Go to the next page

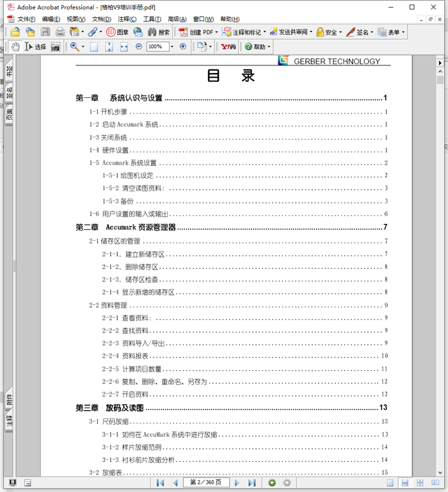237,483
